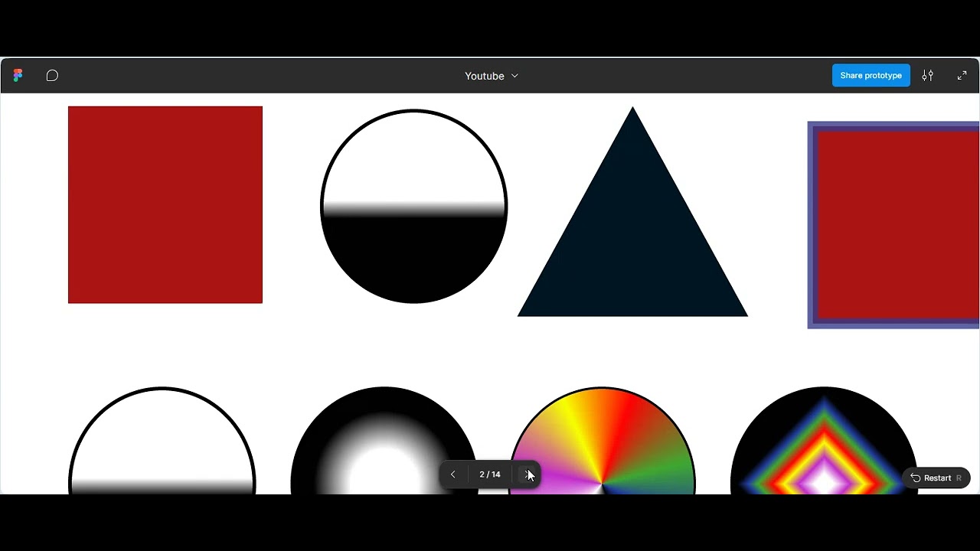Click the Share prototype button
Screen dimensions: 980x551
click(871, 75)
